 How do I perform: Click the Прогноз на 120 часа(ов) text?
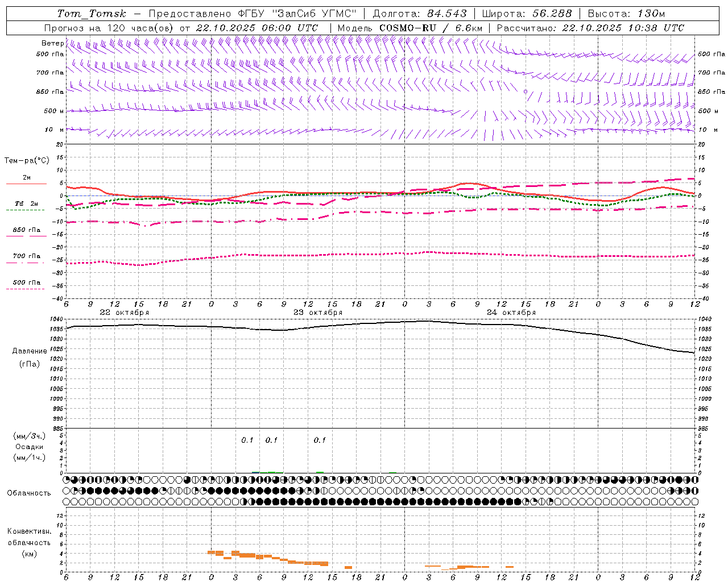pyautogui.click(x=109, y=28)
